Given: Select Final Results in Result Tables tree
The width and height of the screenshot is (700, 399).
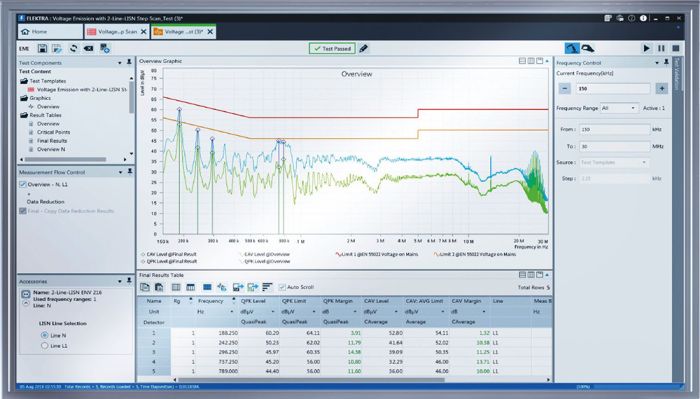Looking at the screenshot, I should [x=52, y=141].
